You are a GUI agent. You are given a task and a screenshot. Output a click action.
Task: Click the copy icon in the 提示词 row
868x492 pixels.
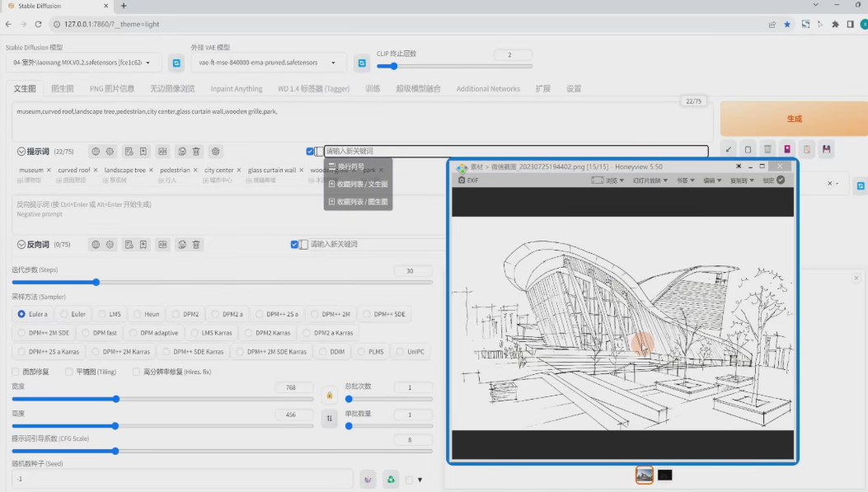pyautogui.click(x=181, y=151)
